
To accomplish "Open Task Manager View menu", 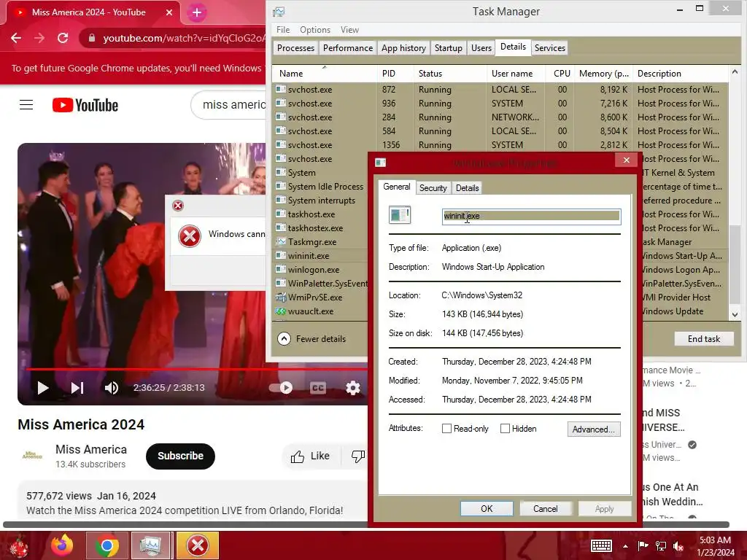I will [x=349, y=29].
